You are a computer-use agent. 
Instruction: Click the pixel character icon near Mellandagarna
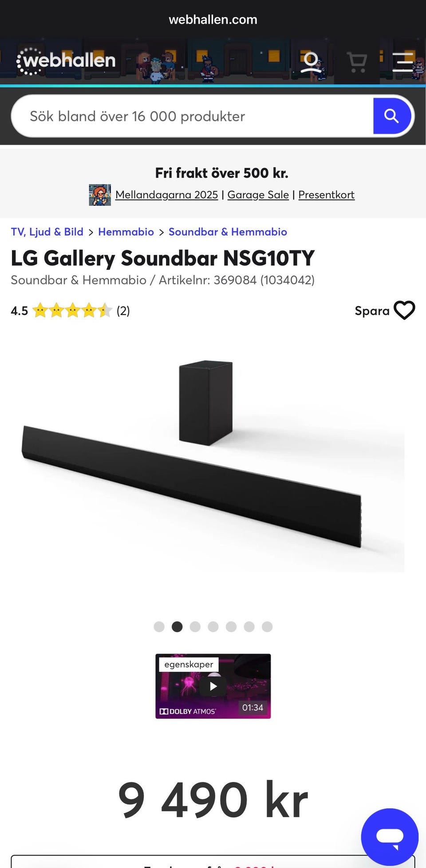(x=100, y=195)
